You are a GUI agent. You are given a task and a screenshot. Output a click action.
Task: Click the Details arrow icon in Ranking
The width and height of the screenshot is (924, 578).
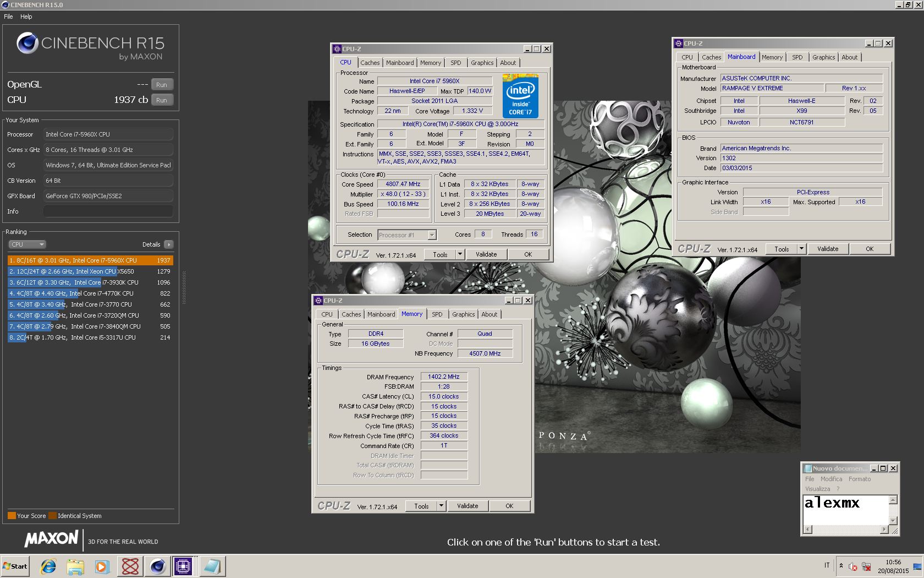(169, 244)
